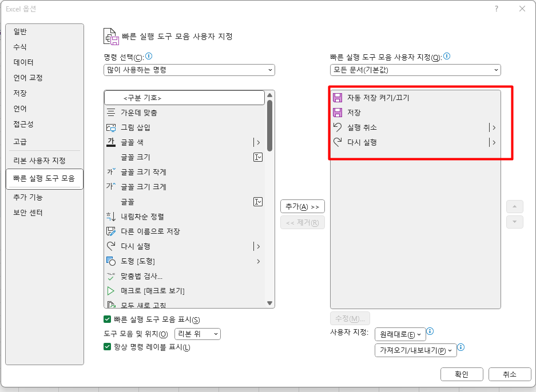Expand 다시 실행 arrow in right list
The height and width of the screenshot is (392, 536).
(x=493, y=142)
